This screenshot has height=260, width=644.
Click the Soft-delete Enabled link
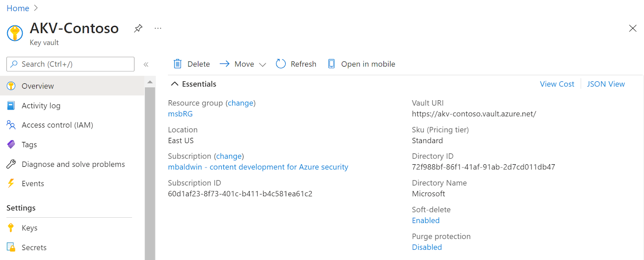[425, 221]
